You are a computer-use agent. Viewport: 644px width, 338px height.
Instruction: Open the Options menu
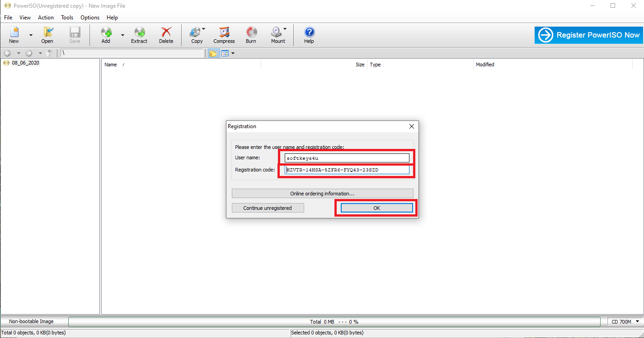point(90,18)
